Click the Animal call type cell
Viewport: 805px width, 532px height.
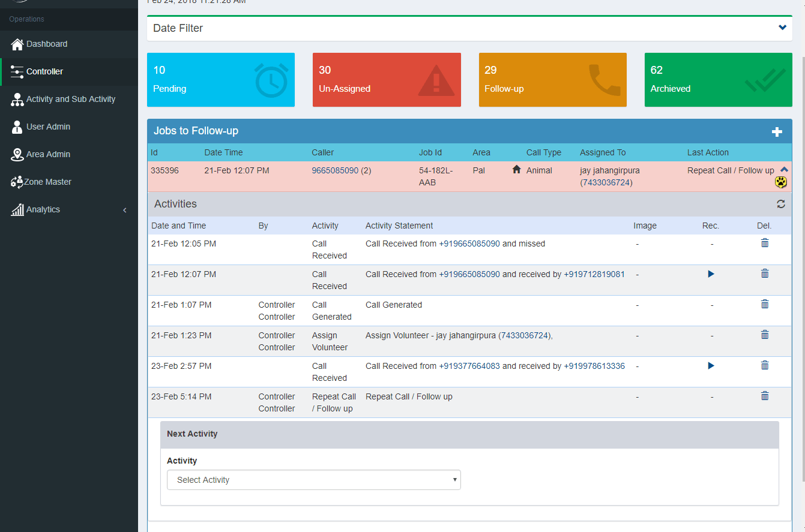click(x=539, y=170)
